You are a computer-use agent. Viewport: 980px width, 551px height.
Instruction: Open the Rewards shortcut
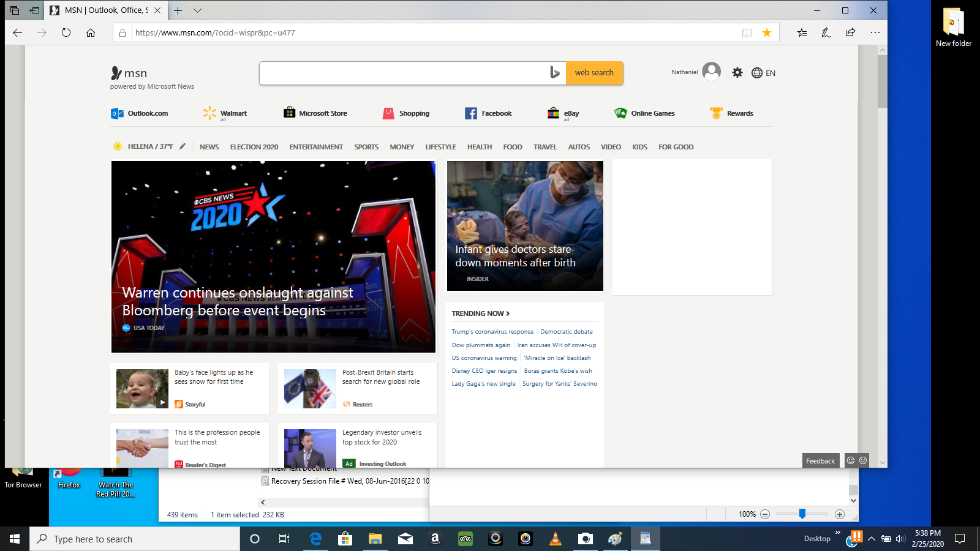coord(731,113)
